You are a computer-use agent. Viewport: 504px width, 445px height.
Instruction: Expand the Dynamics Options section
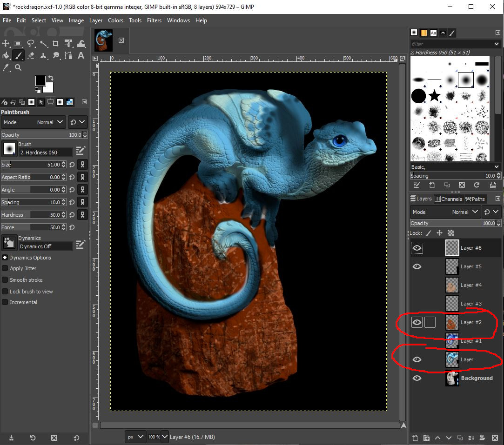[x=4, y=258]
